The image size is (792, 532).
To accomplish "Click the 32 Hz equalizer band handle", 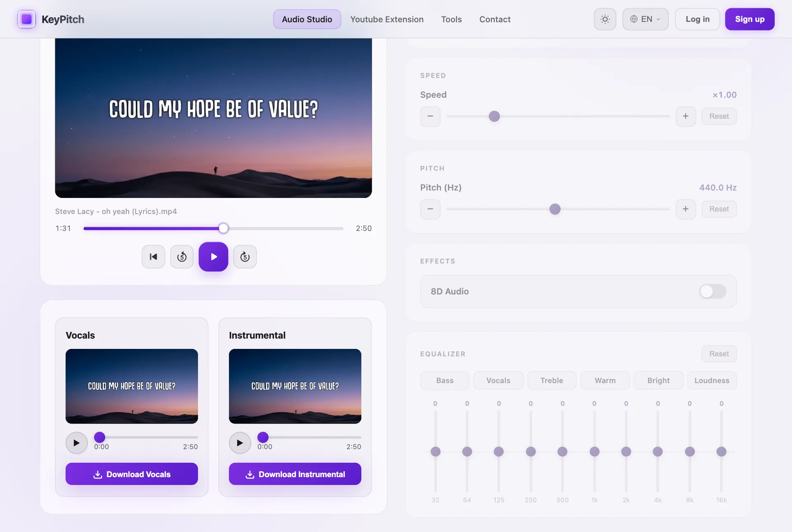I will tap(435, 452).
